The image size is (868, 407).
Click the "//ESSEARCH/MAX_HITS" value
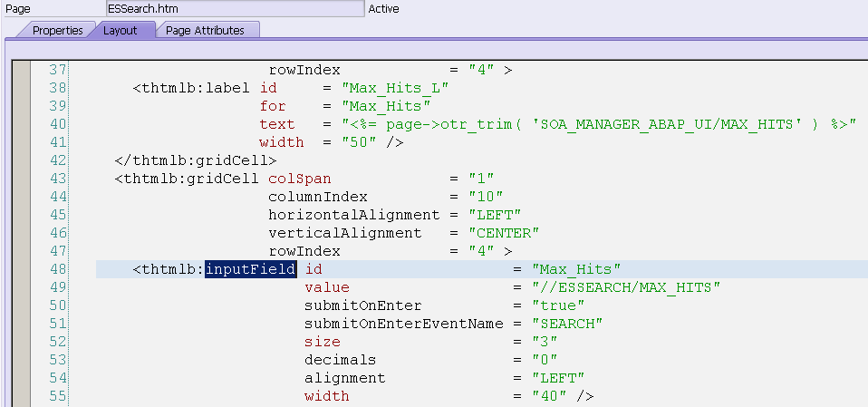click(626, 287)
